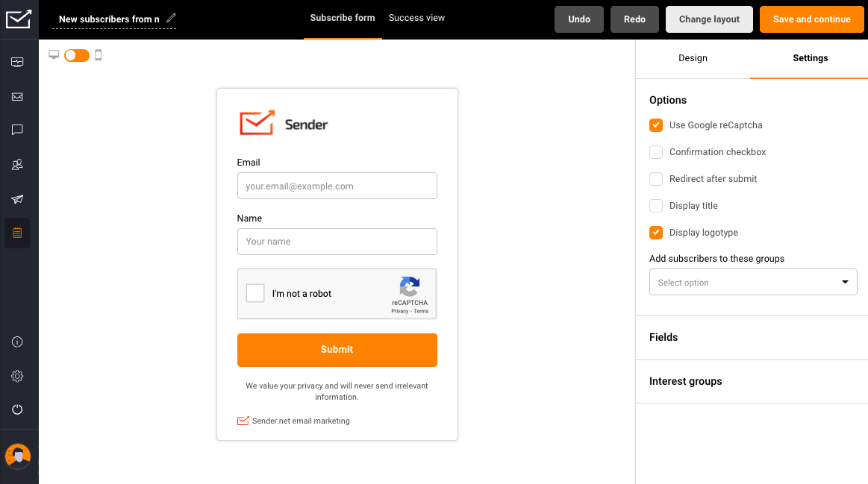The height and width of the screenshot is (484, 868).
Task: Click the Save and continue button
Action: tap(811, 19)
